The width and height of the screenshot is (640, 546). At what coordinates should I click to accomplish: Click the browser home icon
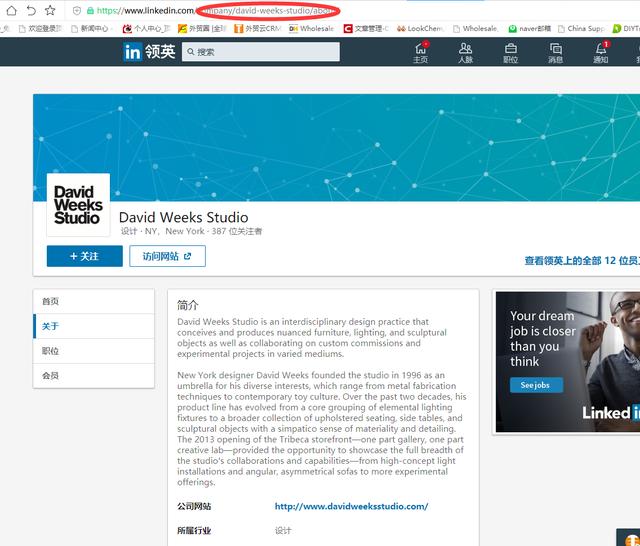pos(11,10)
